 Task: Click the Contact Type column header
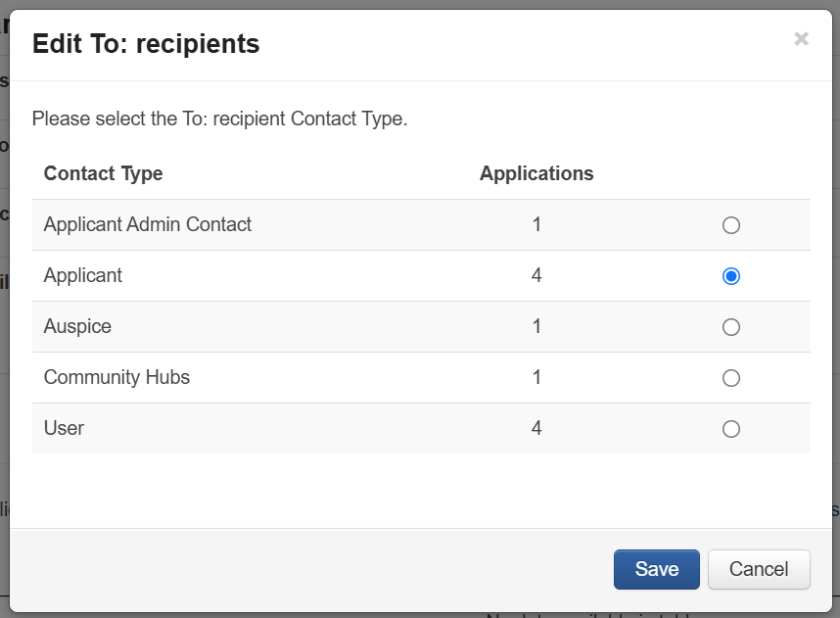[x=104, y=173]
